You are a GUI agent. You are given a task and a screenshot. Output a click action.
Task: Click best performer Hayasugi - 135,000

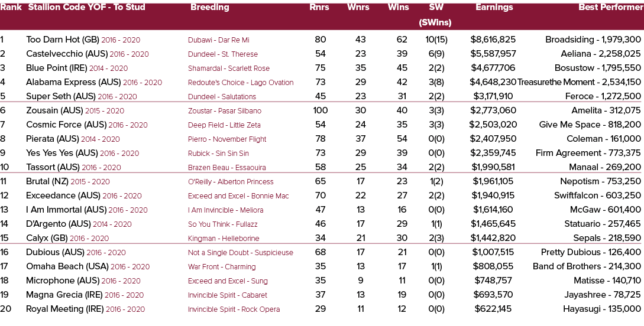[602, 309]
